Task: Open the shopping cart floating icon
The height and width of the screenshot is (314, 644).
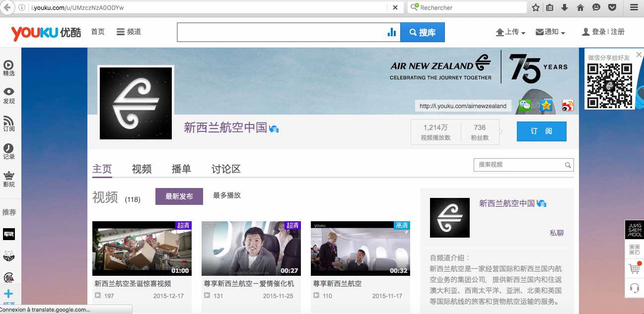Action: point(634,268)
